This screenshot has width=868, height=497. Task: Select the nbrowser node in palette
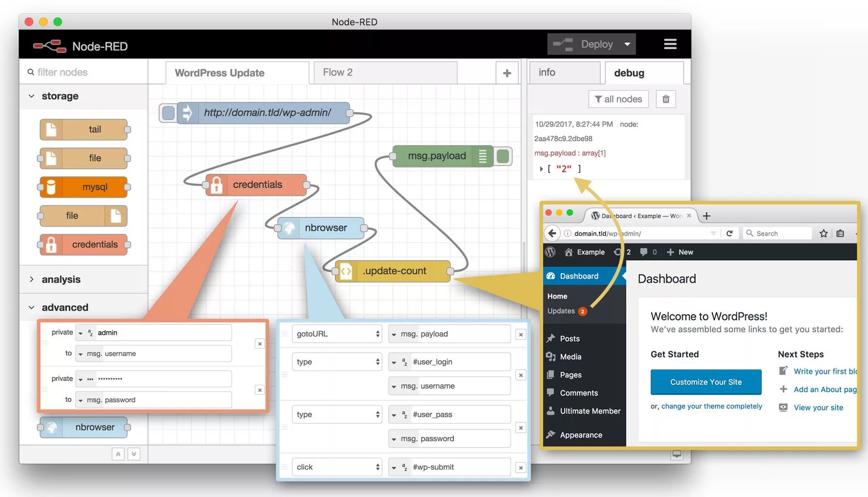[x=83, y=428]
